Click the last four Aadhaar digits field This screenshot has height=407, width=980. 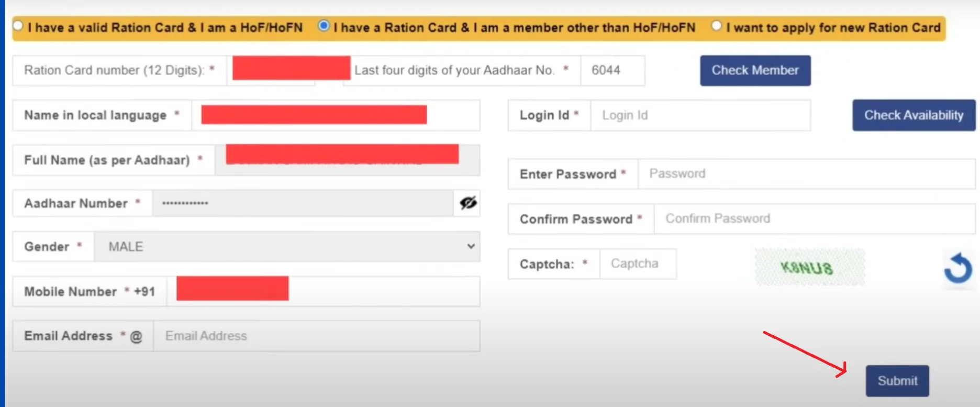click(612, 70)
